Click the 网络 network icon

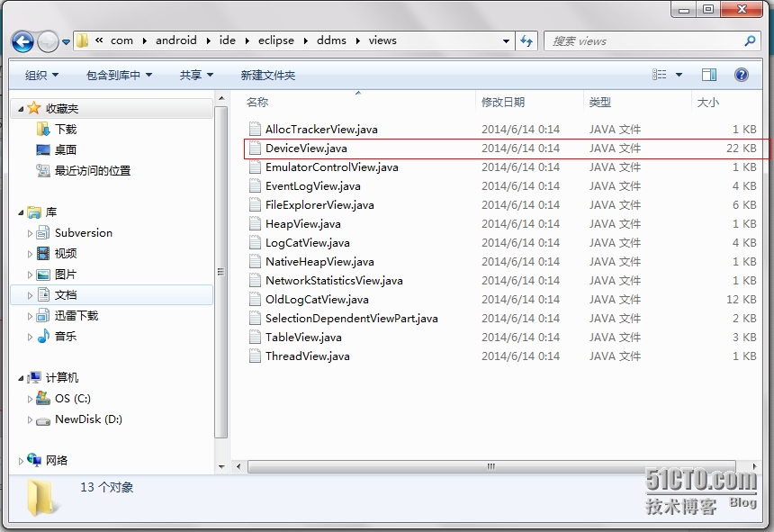pos(34,460)
